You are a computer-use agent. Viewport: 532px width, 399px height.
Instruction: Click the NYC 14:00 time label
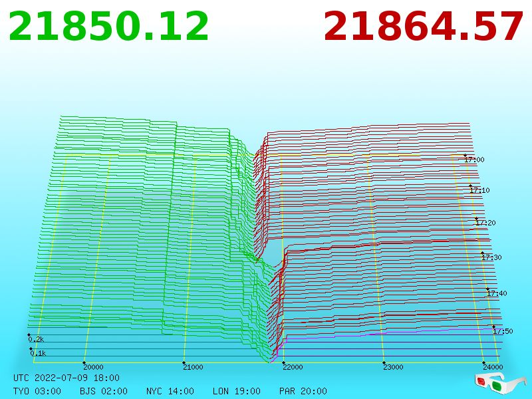[170, 391]
